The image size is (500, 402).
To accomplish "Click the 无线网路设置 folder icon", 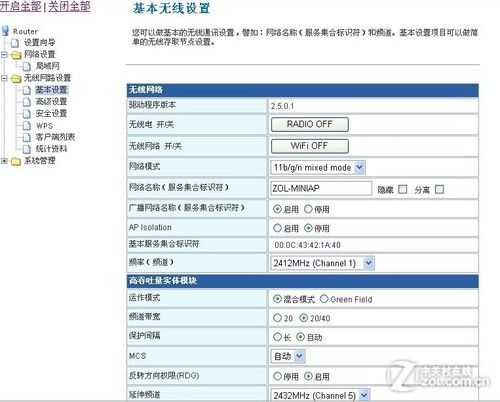I will click(x=16, y=78).
